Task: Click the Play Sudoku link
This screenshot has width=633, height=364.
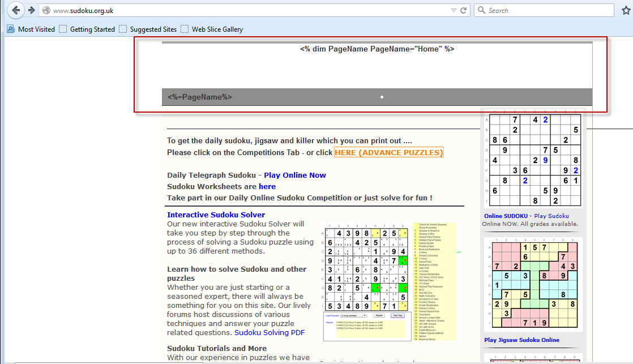Action: 551,216
